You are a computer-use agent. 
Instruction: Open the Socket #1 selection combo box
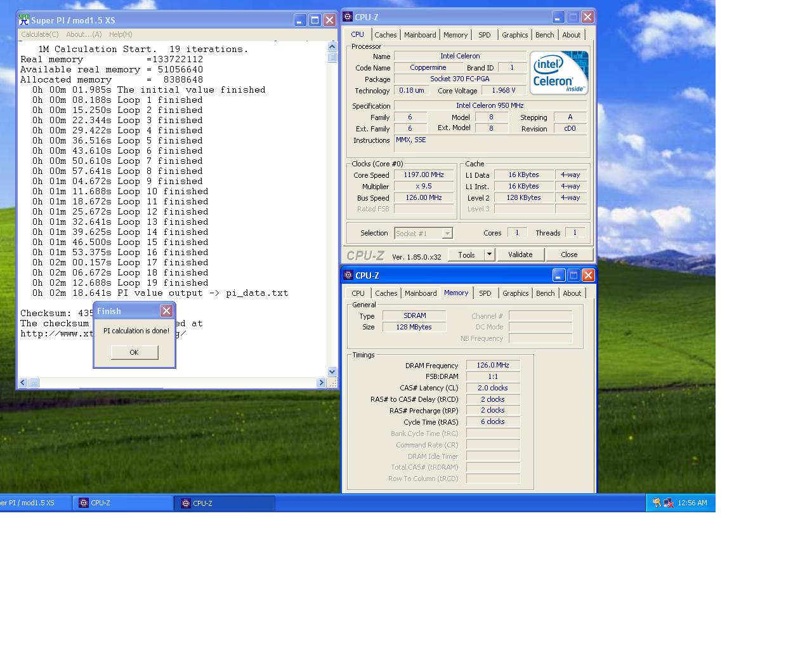click(424, 234)
